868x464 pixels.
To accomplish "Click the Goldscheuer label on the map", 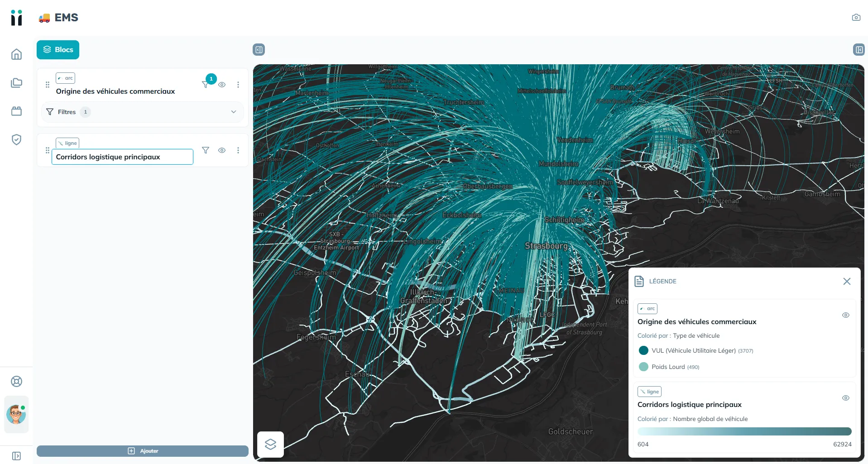I will pos(571,431).
